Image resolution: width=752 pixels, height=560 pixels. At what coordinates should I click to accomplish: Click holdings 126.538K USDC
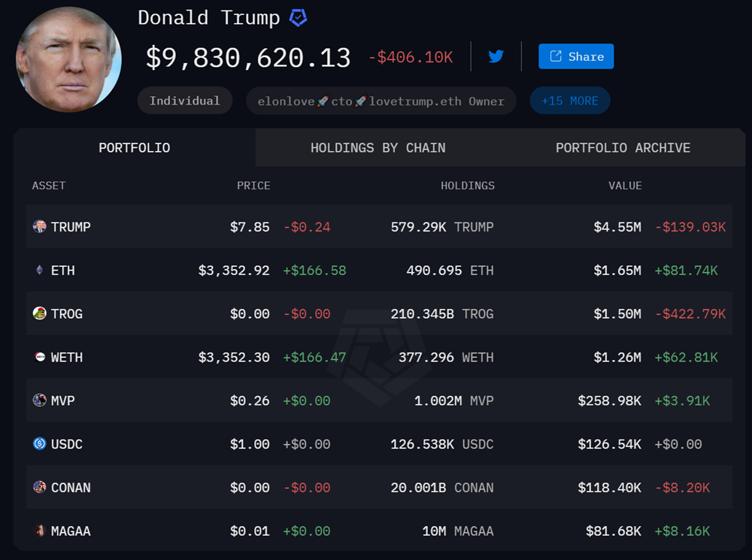442,444
